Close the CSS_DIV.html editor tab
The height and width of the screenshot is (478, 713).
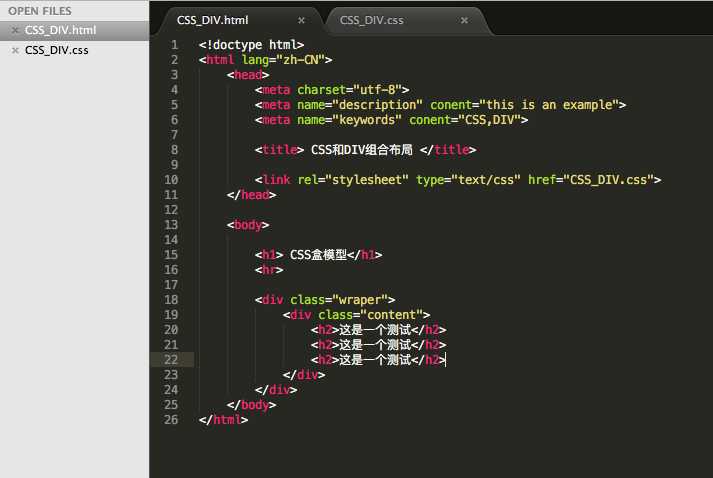coord(301,20)
